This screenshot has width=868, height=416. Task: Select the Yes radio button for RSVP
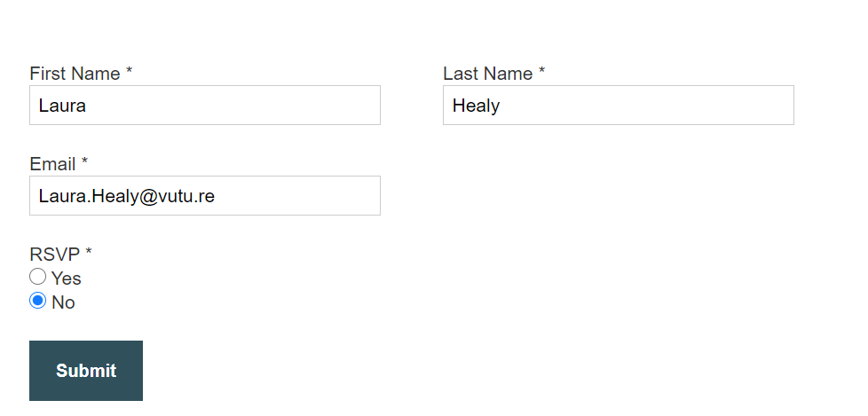point(37,276)
